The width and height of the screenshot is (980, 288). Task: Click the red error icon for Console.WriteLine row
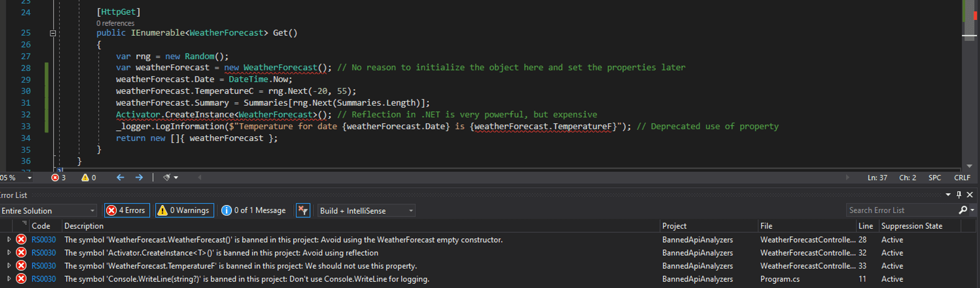point(21,279)
